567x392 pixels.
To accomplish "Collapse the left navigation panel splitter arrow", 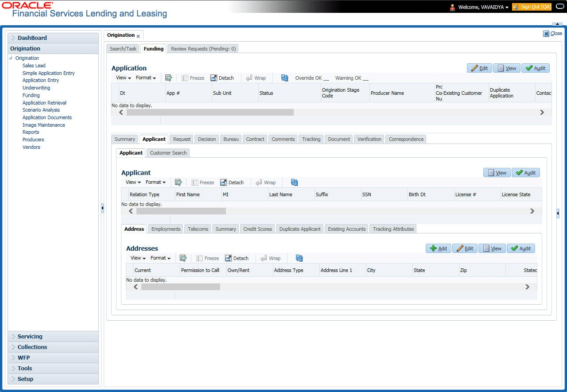I will click(102, 208).
